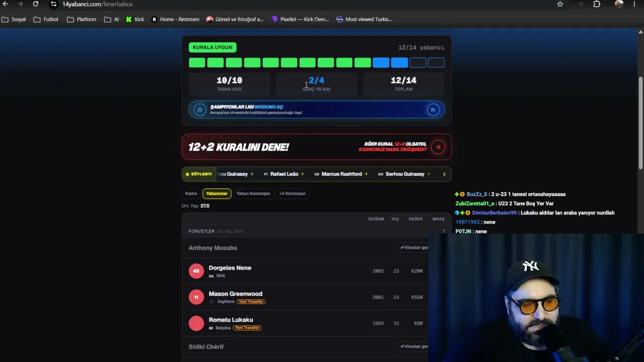
Task: Open the browser profile avatar
Action: click(x=619, y=4)
